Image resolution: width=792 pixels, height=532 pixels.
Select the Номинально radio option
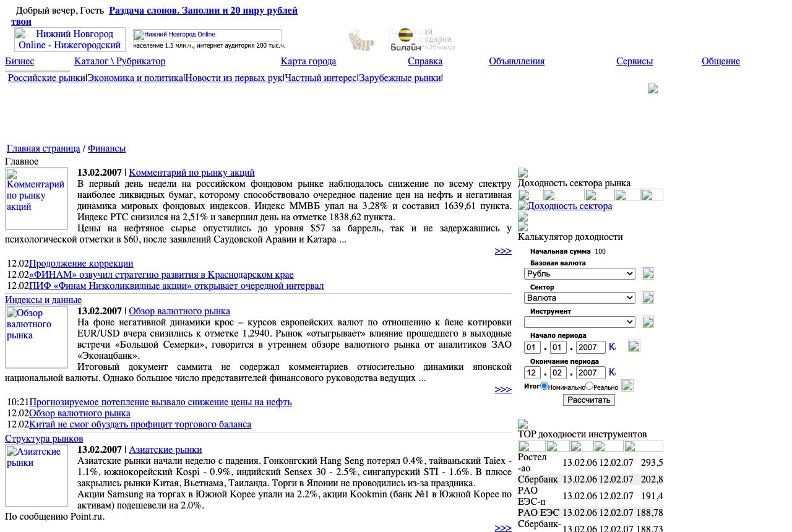pyautogui.click(x=544, y=386)
